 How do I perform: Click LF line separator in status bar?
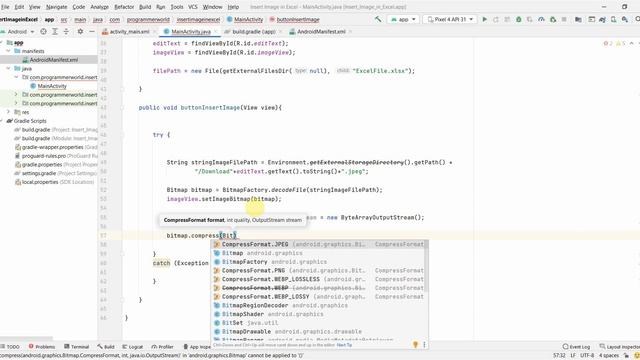573,356
